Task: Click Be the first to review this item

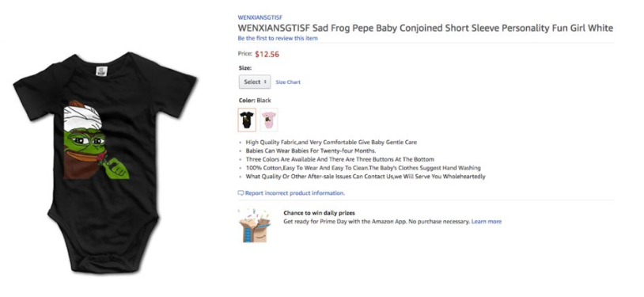Action: tap(278, 38)
